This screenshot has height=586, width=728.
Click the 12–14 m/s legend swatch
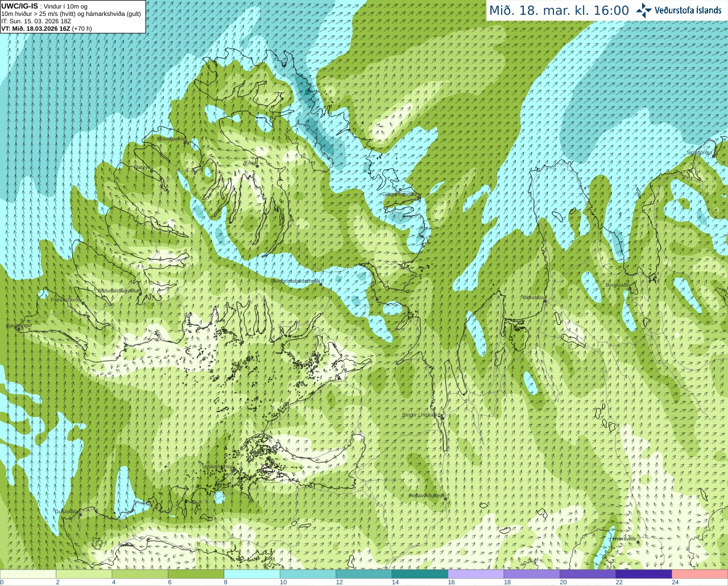click(x=364, y=574)
